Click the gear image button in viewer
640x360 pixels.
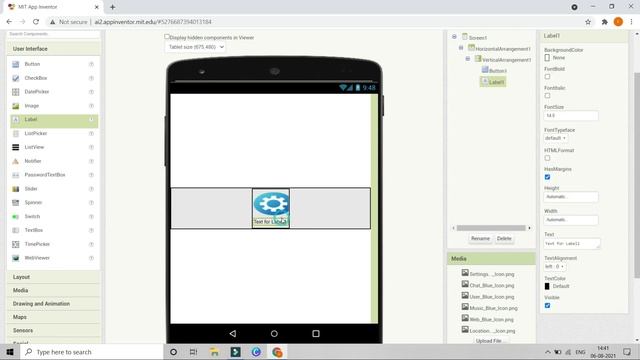pyautogui.click(x=271, y=203)
